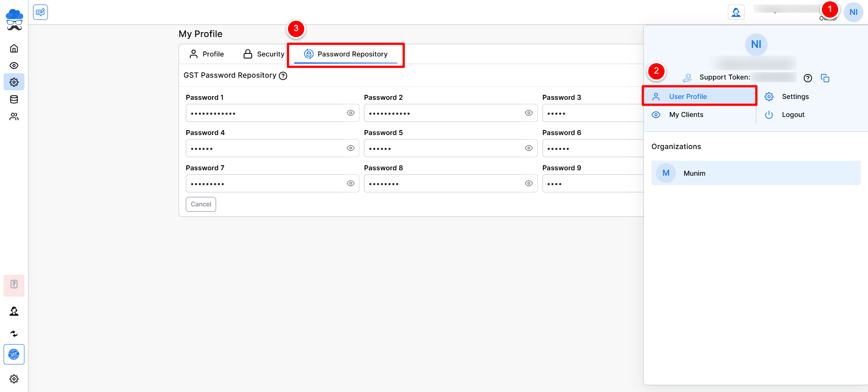868x392 pixels.
Task: Click into the Password 4 field
Action: (264, 148)
